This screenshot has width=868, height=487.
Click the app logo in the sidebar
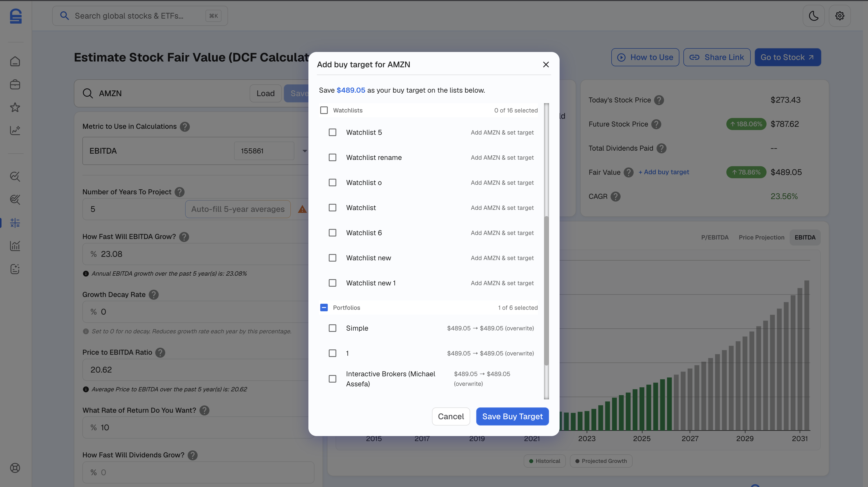[16, 16]
